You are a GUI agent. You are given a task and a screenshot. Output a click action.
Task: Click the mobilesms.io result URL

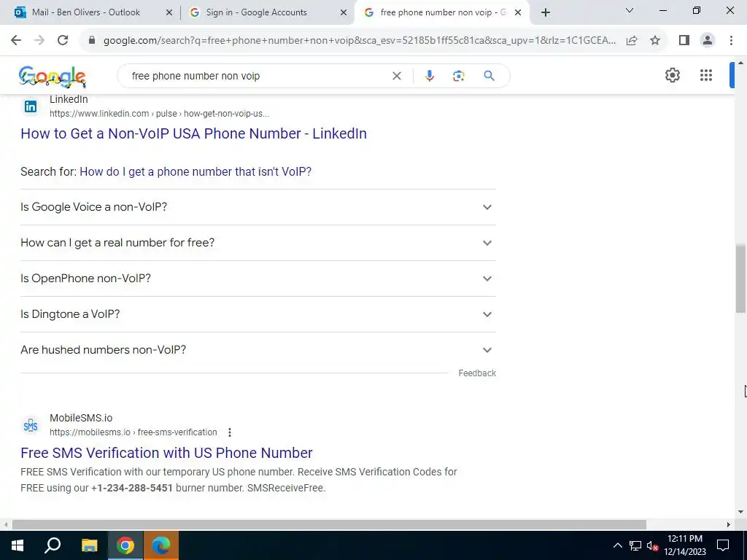pos(133,432)
